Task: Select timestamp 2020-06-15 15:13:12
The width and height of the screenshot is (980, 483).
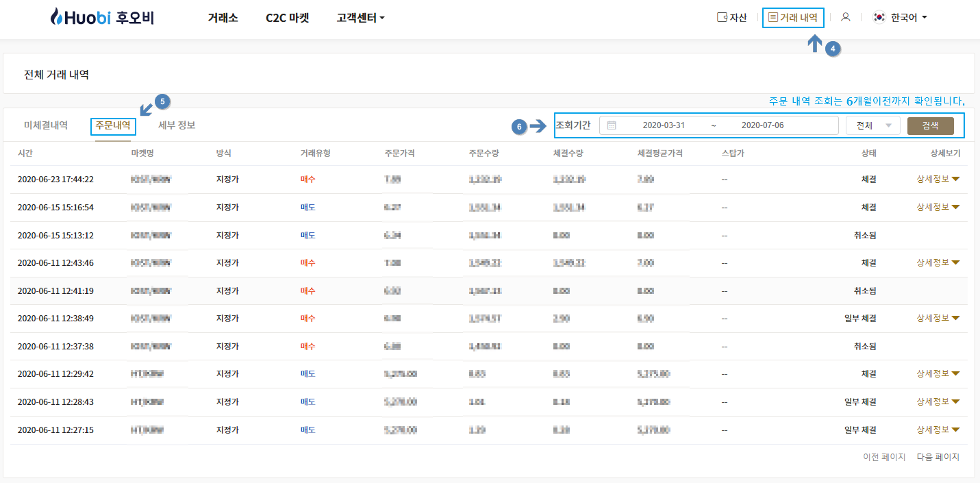Action: (55, 235)
